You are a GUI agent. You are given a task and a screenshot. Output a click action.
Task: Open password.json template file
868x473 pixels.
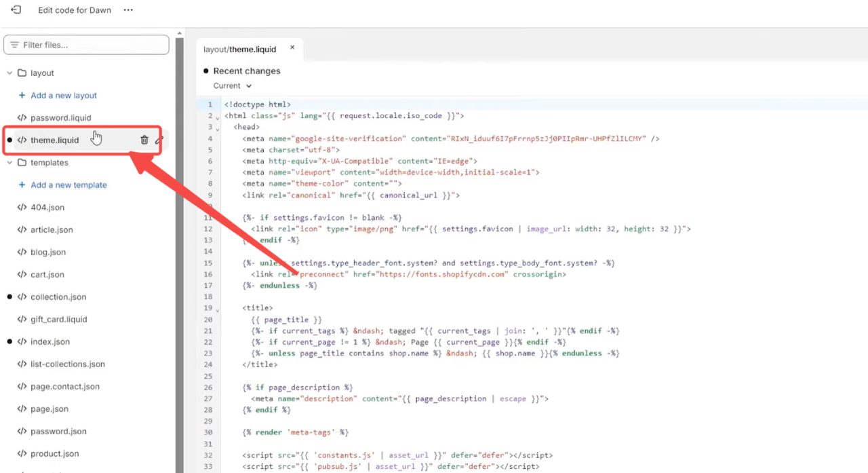point(58,431)
